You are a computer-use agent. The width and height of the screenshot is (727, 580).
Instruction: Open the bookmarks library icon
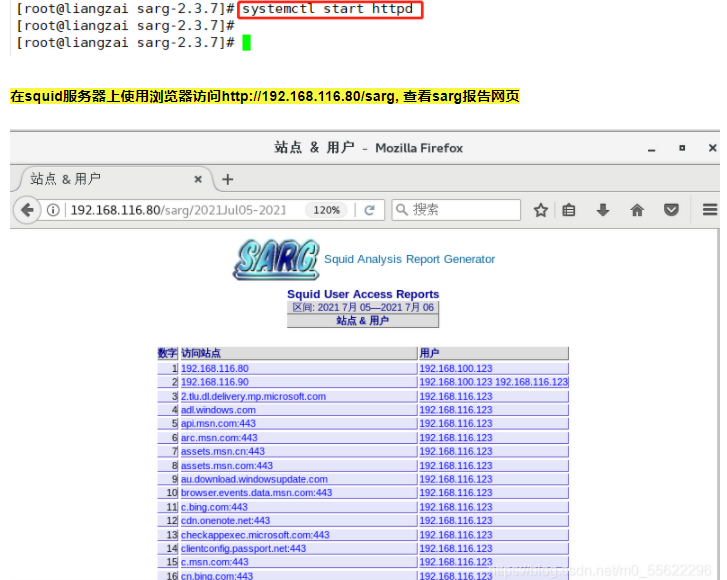point(569,210)
